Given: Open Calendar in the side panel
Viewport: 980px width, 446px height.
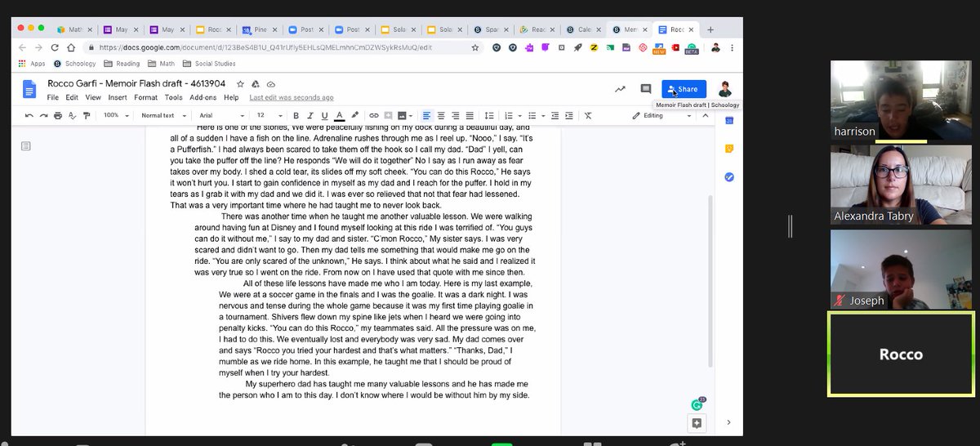Looking at the screenshot, I should point(729,121).
